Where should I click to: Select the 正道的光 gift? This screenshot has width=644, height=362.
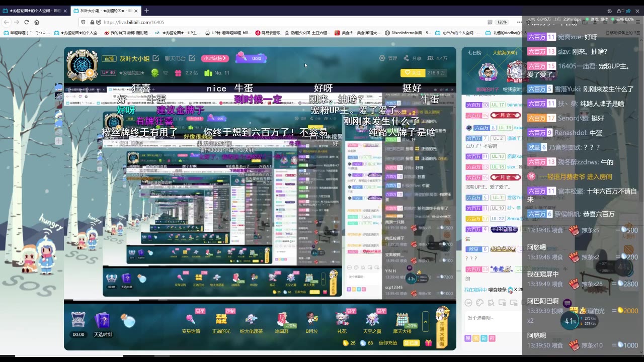pos(221,322)
